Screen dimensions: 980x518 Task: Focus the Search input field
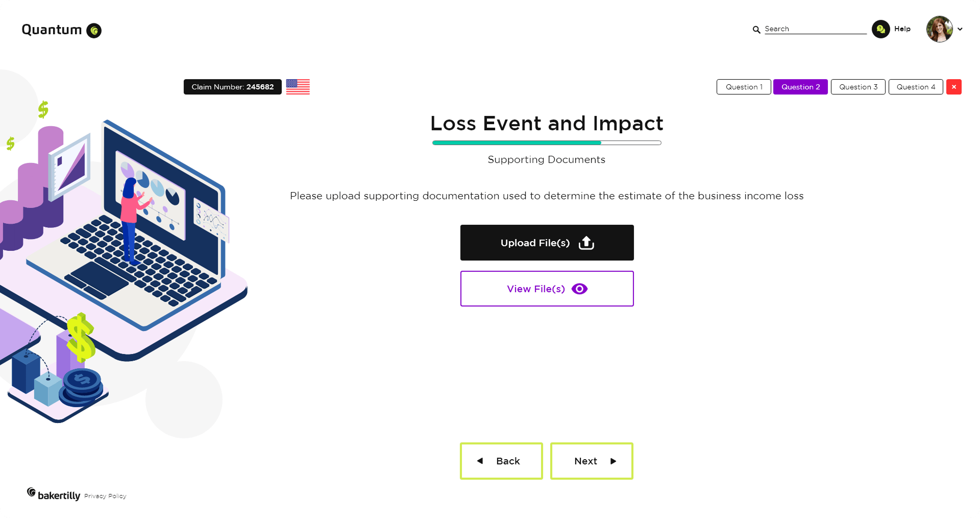click(x=815, y=29)
